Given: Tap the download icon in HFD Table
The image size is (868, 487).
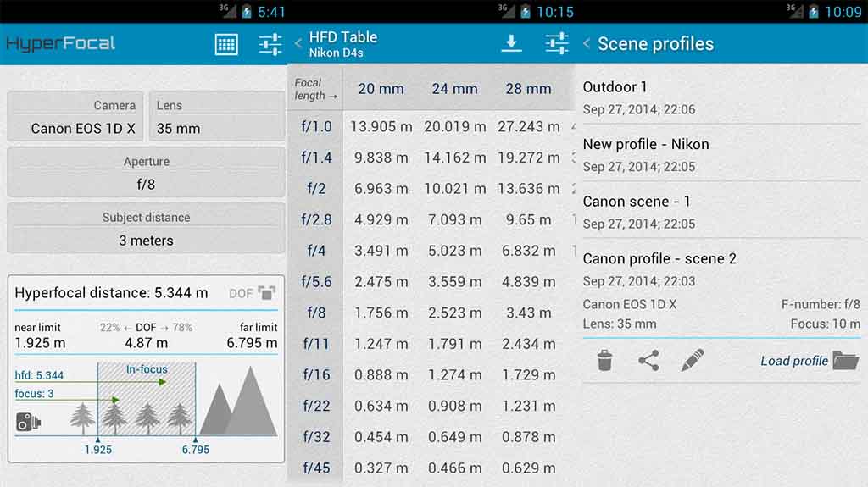Looking at the screenshot, I should click(511, 43).
